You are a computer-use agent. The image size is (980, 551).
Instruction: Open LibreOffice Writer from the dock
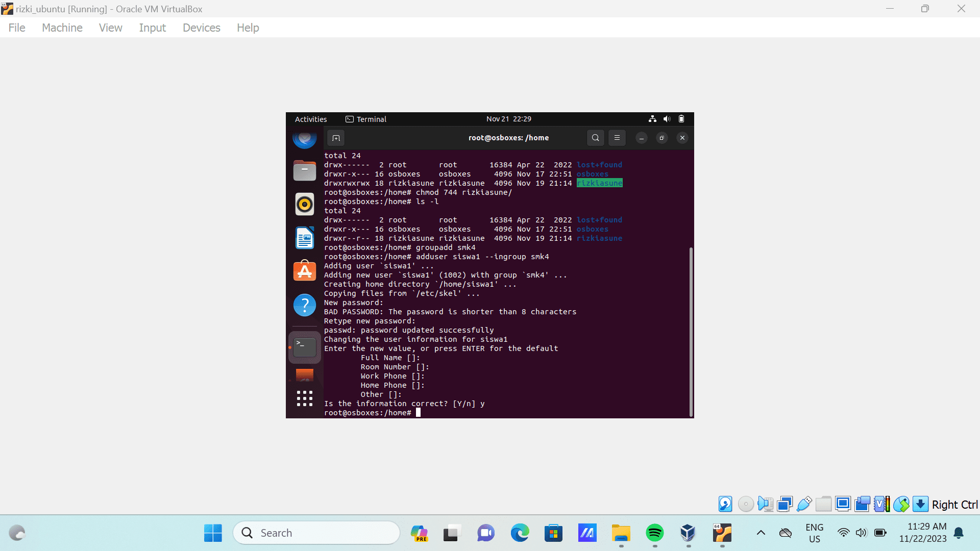[305, 238]
